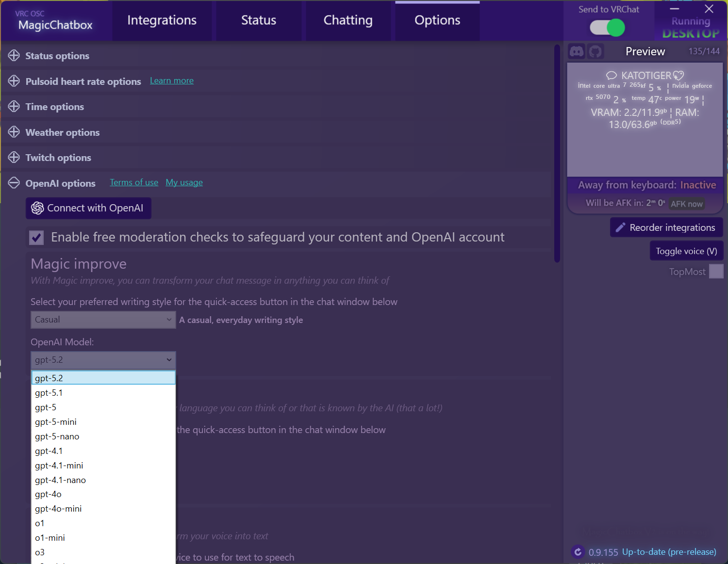Open the My usage link
728x564 pixels.
coord(184,182)
